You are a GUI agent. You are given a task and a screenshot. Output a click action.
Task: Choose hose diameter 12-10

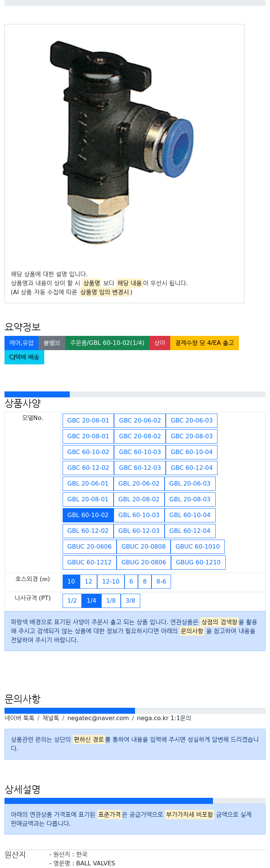111,582
